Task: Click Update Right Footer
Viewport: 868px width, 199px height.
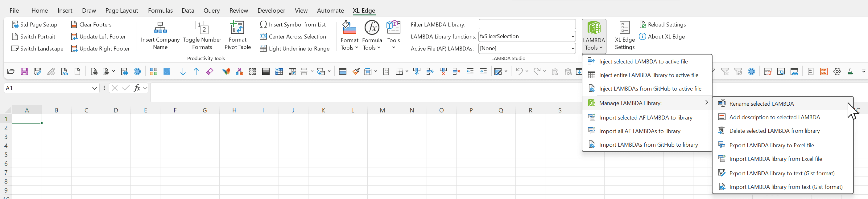Action: point(101,48)
